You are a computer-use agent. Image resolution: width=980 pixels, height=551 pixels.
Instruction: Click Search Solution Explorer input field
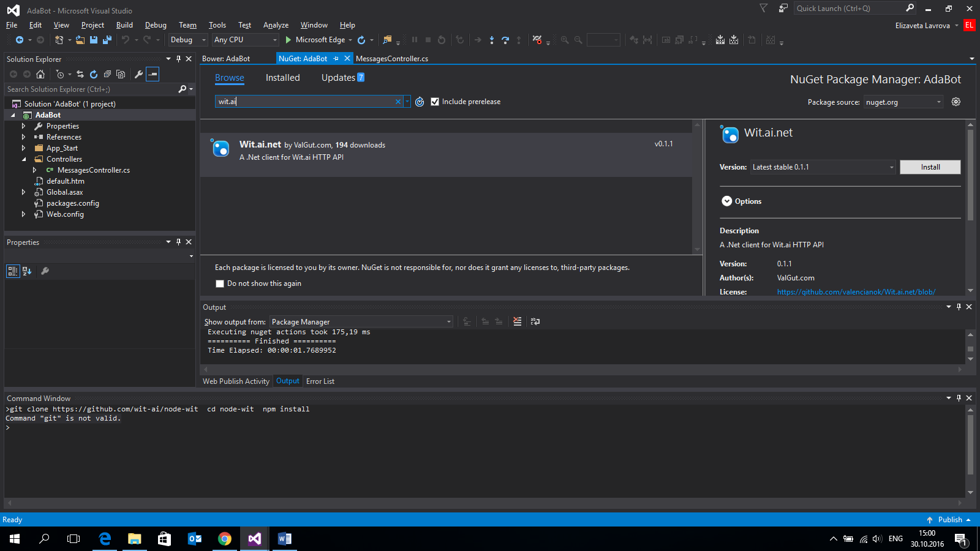point(91,89)
